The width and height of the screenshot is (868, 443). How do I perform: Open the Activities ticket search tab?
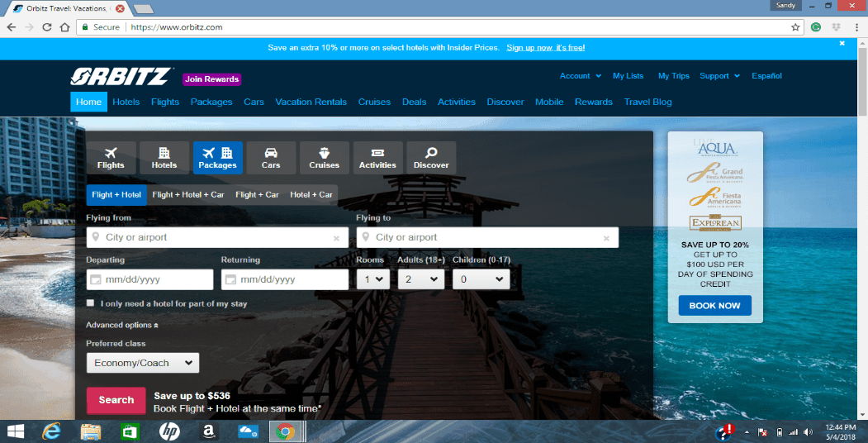pos(377,158)
